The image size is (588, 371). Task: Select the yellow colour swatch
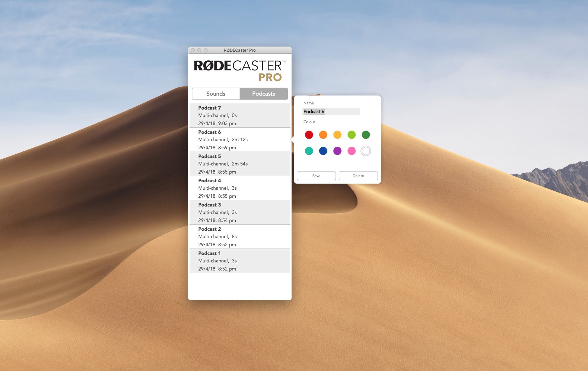tap(337, 135)
